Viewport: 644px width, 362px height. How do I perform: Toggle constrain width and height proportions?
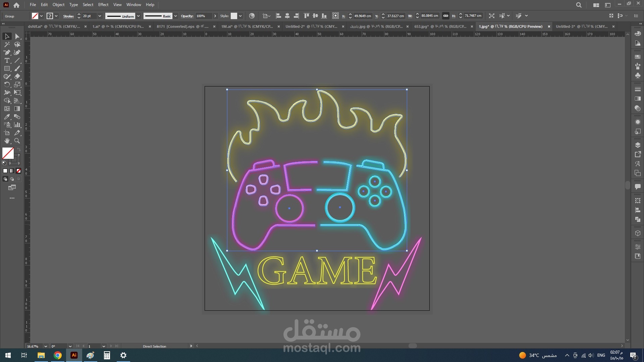[445, 16]
